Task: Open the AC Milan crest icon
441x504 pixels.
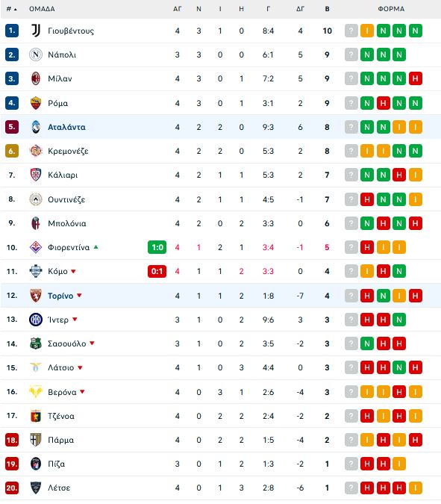Action: point(36,78)
